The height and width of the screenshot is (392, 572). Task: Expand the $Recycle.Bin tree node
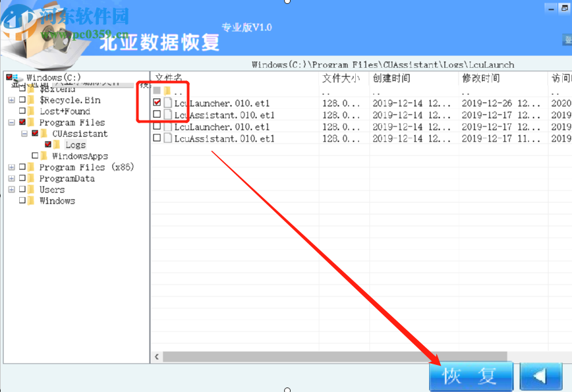12,100
